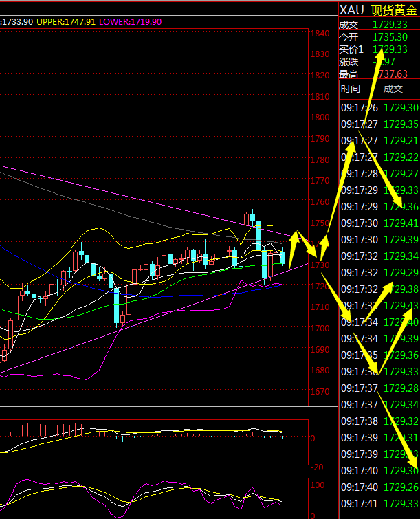This screenshot has height=519, width=420.
Task: Select the trade priced at 1729.41
Action: pyautogui.click(x=401, y=223)
